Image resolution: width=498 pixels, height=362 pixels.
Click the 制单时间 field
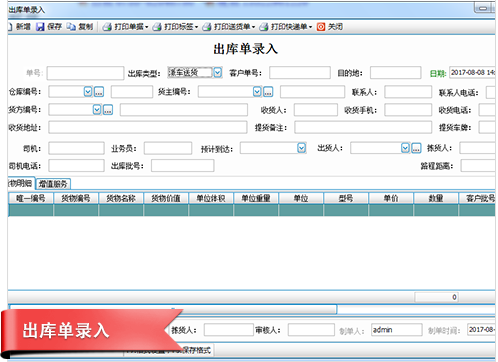[481, 330]
